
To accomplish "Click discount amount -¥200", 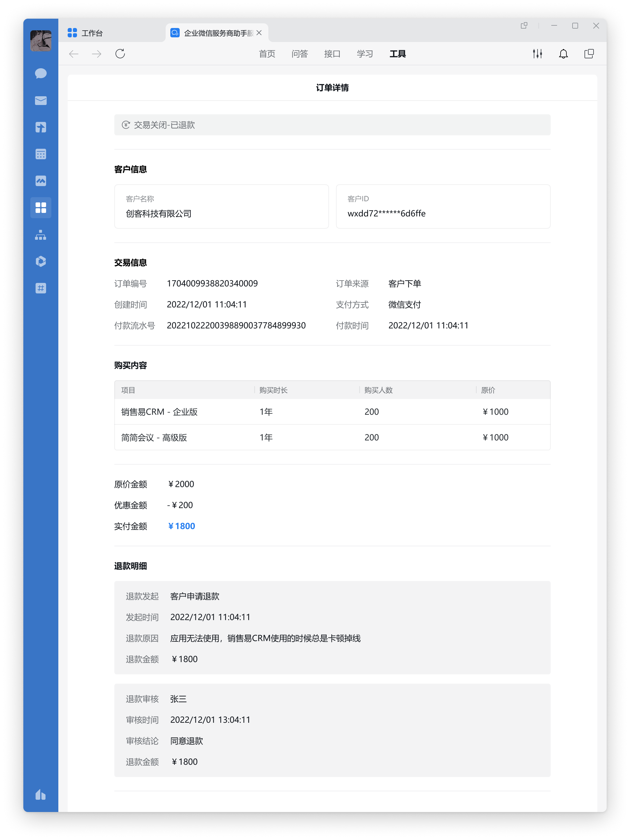I will click(x=180, y=505).
